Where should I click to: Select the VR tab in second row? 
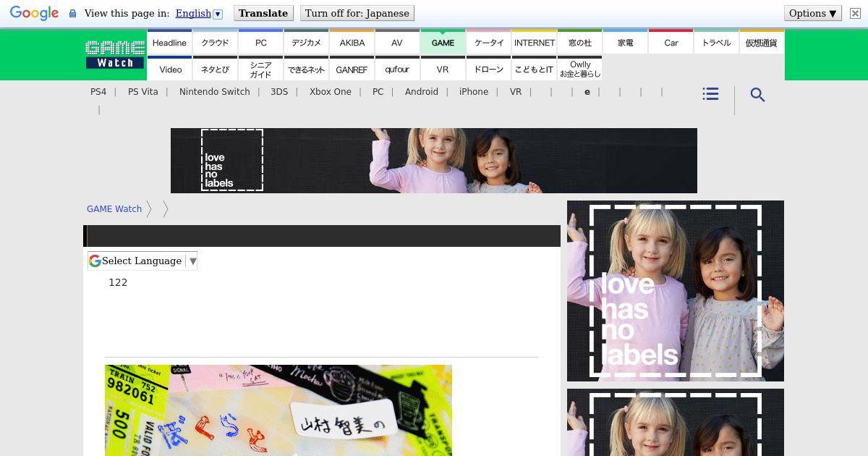point(443,69)
